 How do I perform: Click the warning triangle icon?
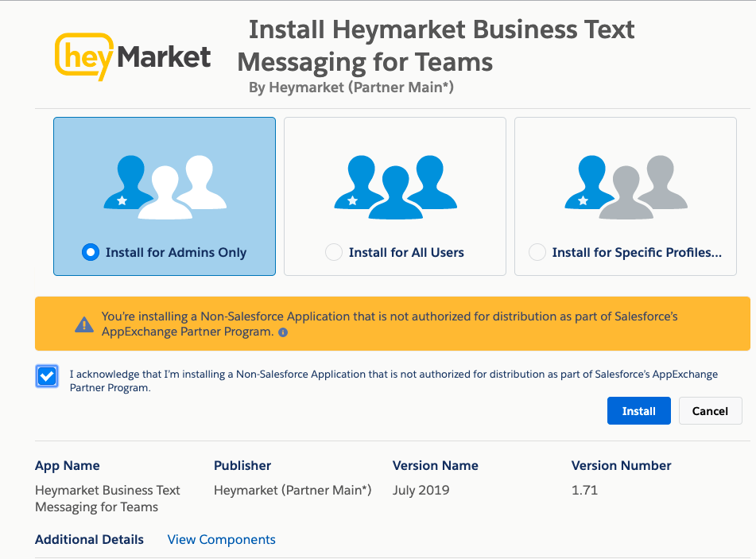click(x=84, y=324)
